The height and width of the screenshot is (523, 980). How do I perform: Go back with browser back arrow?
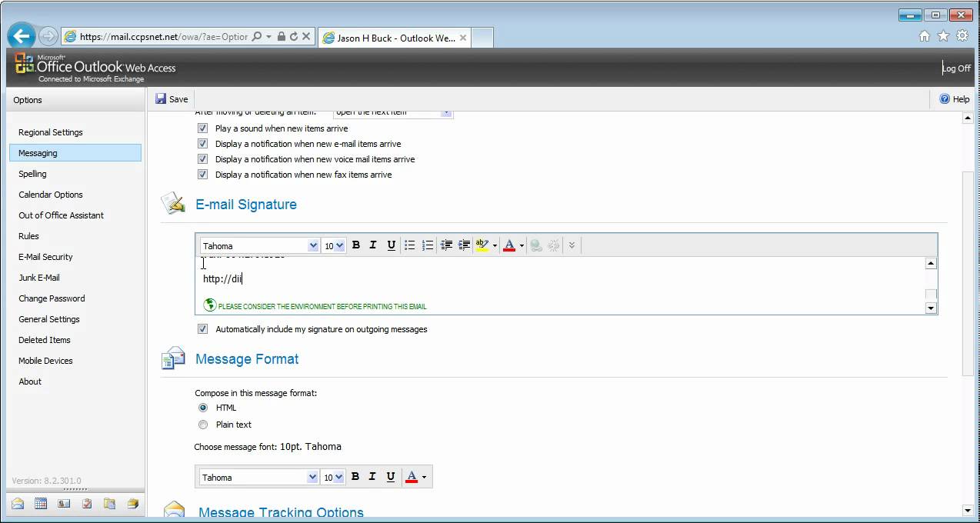(22, 35)
